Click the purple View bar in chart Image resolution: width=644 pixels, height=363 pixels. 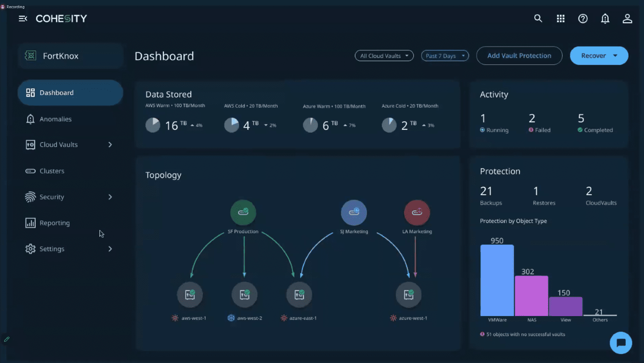566,306
